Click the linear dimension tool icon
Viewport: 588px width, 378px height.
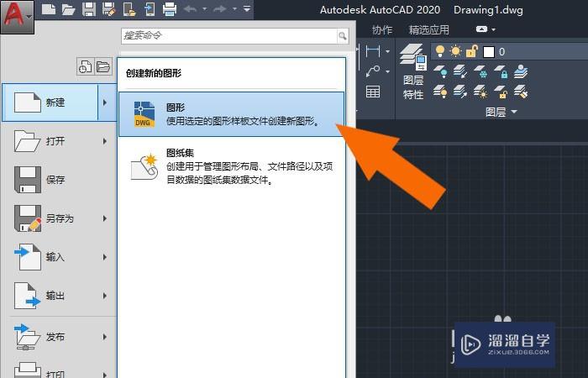coord(373,51)
